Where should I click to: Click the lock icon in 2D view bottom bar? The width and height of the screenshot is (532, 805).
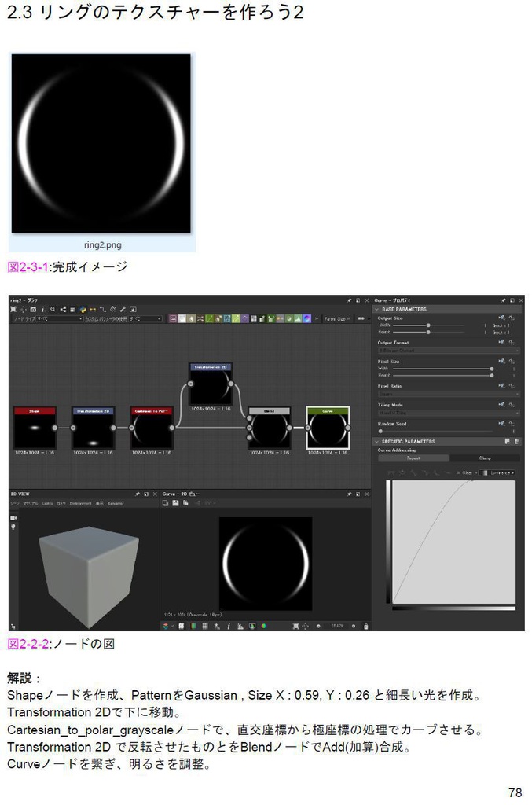[365, 627]
